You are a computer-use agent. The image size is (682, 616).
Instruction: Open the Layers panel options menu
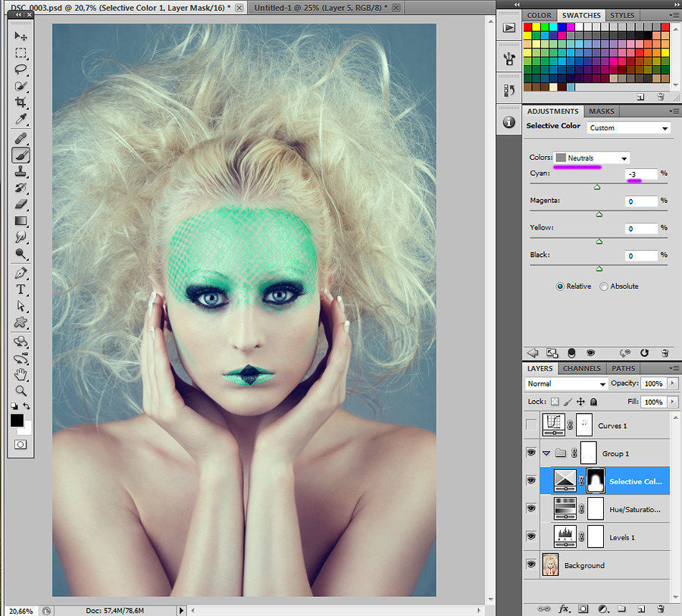pyautogui.click(x=674, y=368)
